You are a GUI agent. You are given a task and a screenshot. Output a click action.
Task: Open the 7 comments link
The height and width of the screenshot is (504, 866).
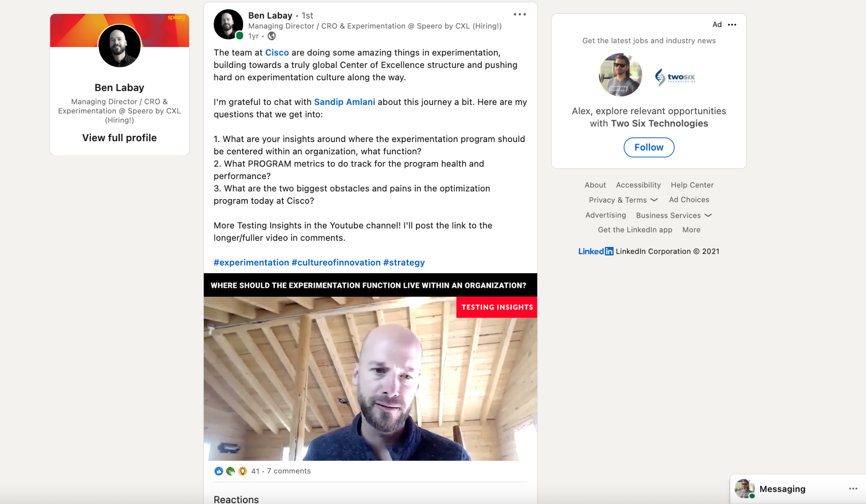point(289,471)
